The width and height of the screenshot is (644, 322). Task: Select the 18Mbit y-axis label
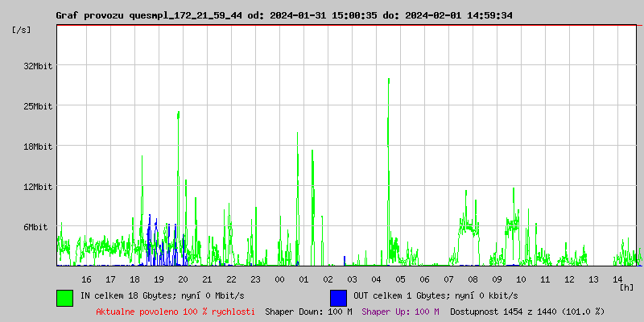click(37, 147)
